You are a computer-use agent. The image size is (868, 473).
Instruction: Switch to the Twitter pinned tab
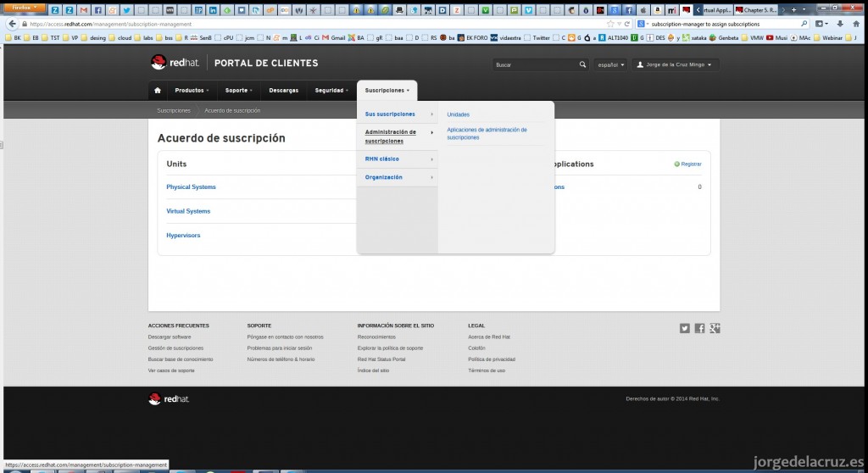click(x=127, y=10)
